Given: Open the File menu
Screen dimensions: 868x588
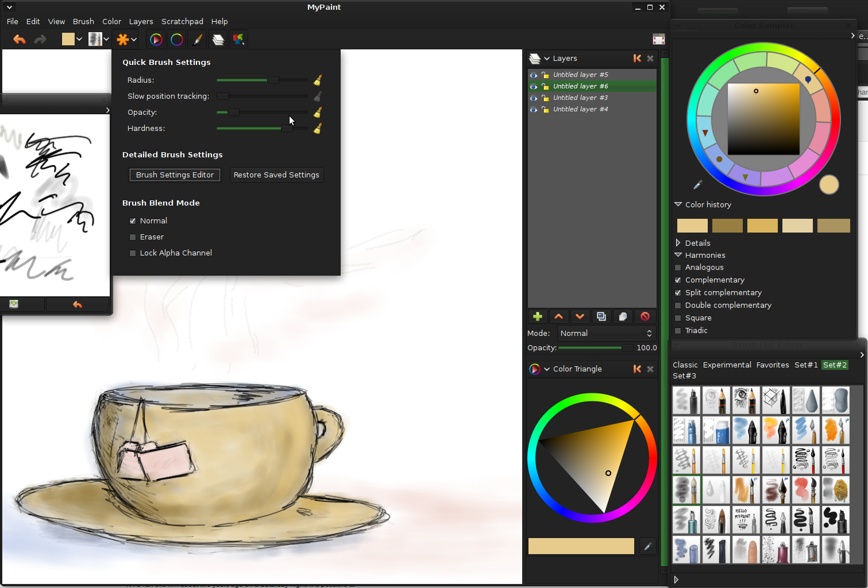Looking at the screenshot, I should [x=13, y=21].
